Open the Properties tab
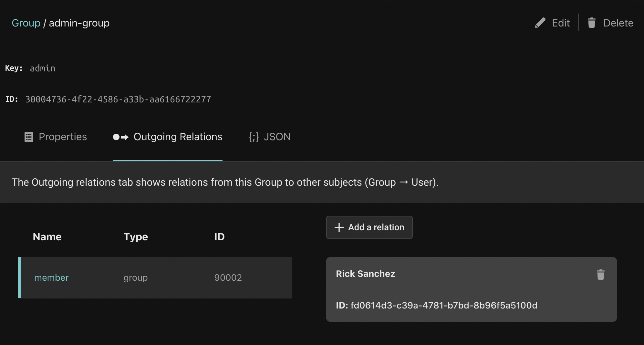The image size is (644, 345). tap(63, 137)
